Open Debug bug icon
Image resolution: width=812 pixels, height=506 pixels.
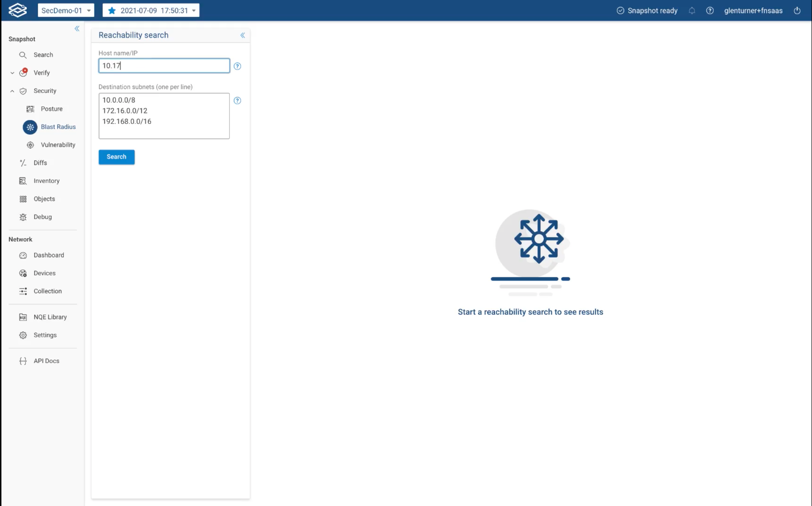[x=23, y=217]
